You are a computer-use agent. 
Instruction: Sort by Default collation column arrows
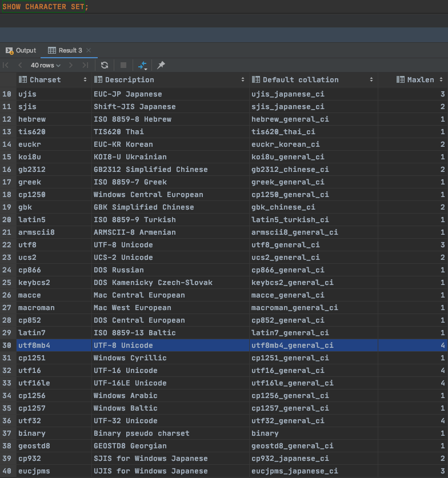coord(371,80)
